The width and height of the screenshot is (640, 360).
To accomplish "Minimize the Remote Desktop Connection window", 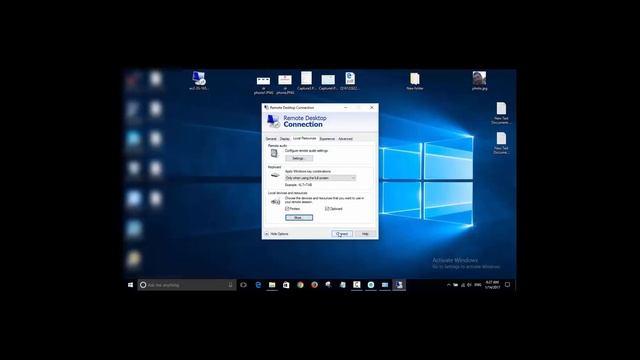I will pos(346,107).
